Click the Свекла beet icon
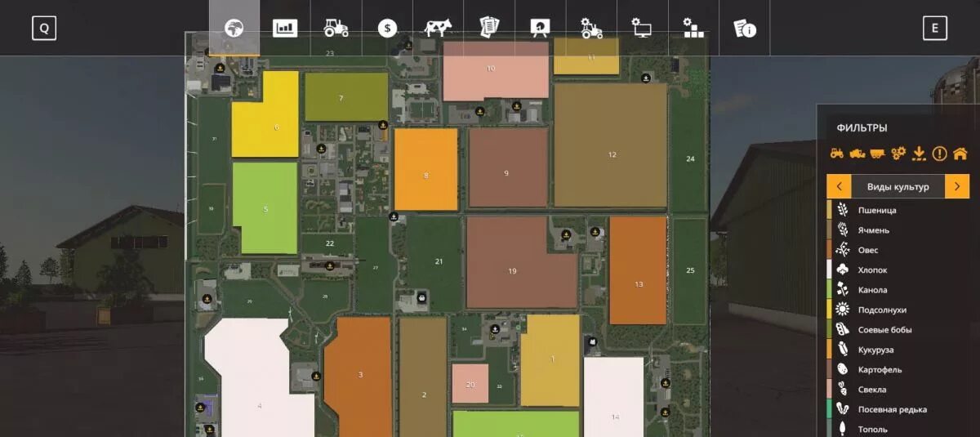The image size is (980, 437). click(842, 390)
